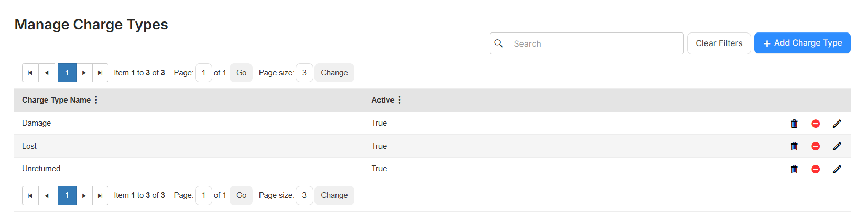Click previous page arrow in bottom pager
Image resolution: width=868 pixels, height=222 pixels.
tap(47, 195)
